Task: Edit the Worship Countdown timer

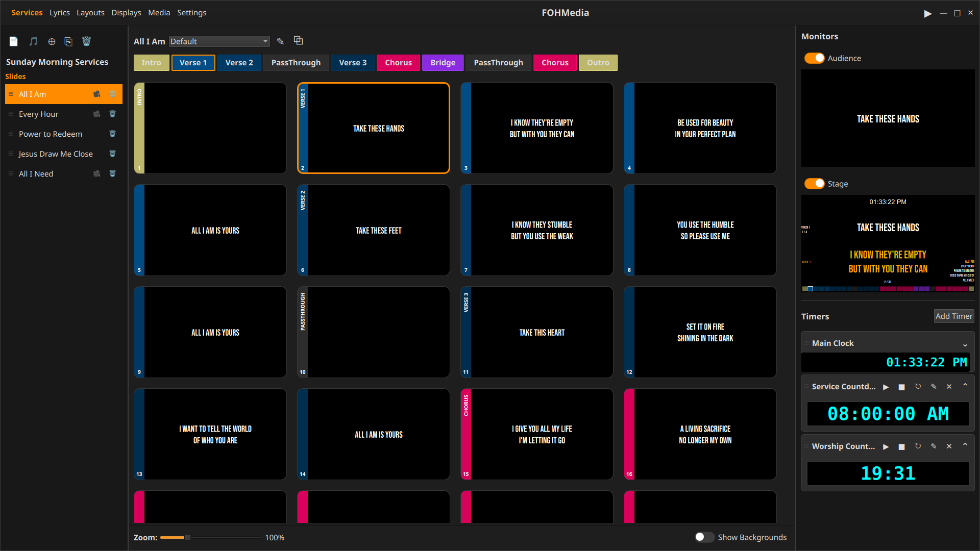Action: tap(934, 446)
